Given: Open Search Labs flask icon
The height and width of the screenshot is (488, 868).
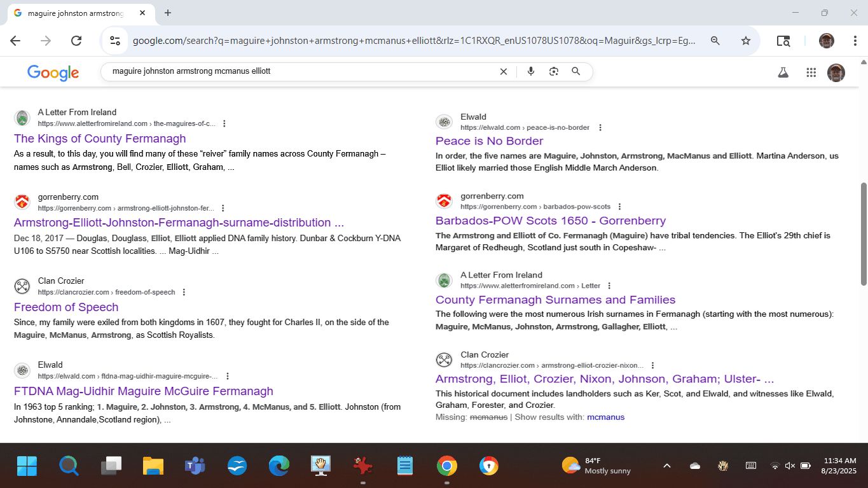Looking at the screenshot, I should tap(783, 73).
